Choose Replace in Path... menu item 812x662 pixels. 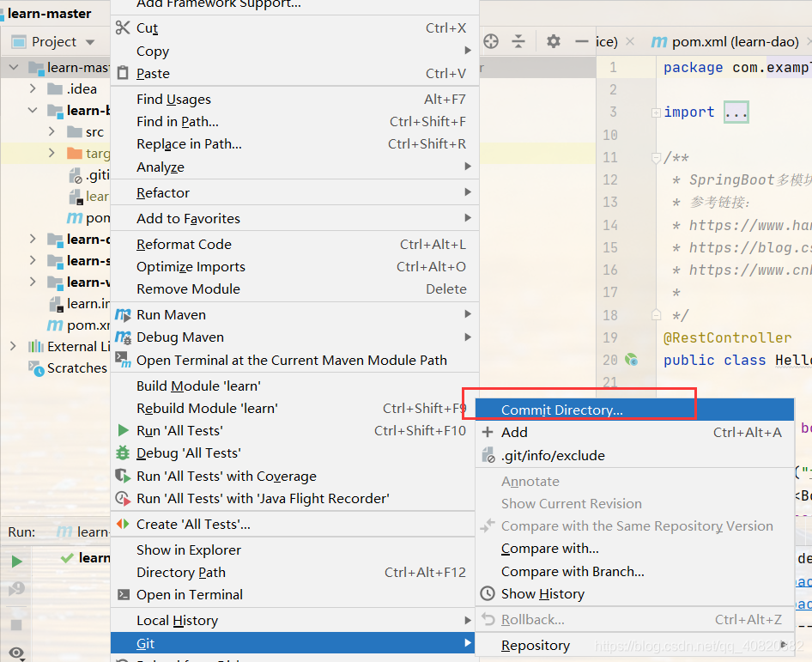click(294, 143)
